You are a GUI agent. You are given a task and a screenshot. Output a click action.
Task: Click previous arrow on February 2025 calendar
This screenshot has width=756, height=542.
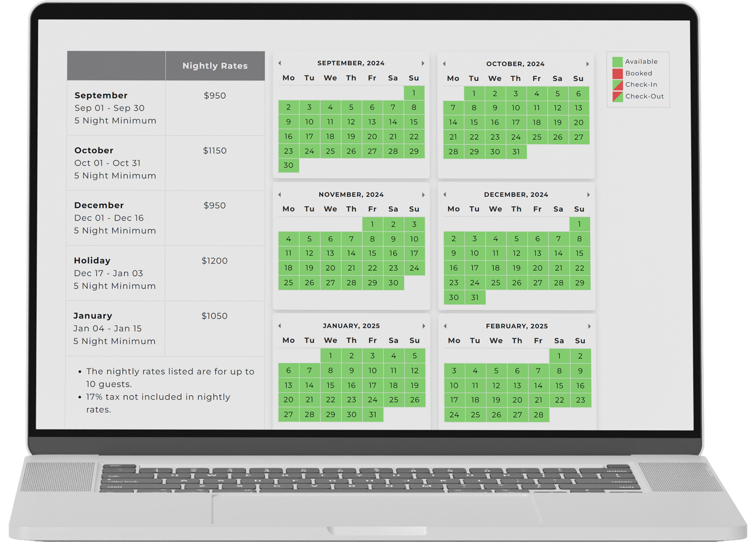[445, 326]
